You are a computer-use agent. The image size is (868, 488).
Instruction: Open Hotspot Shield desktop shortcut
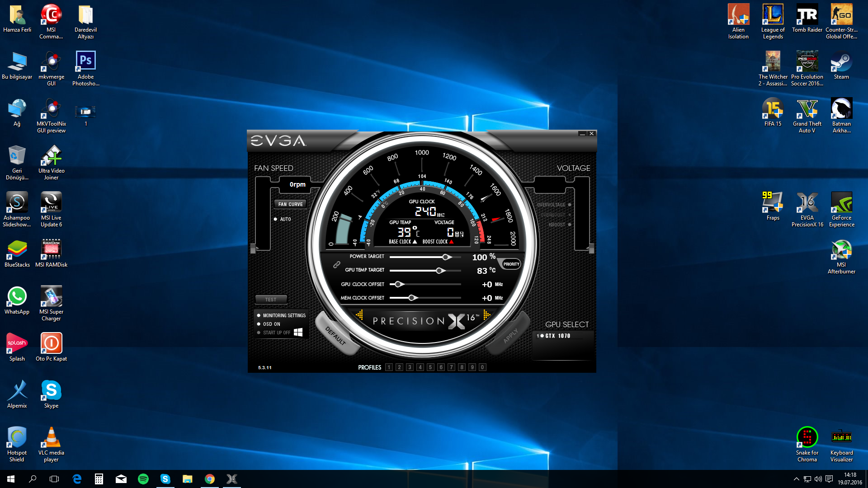point(17,444)
